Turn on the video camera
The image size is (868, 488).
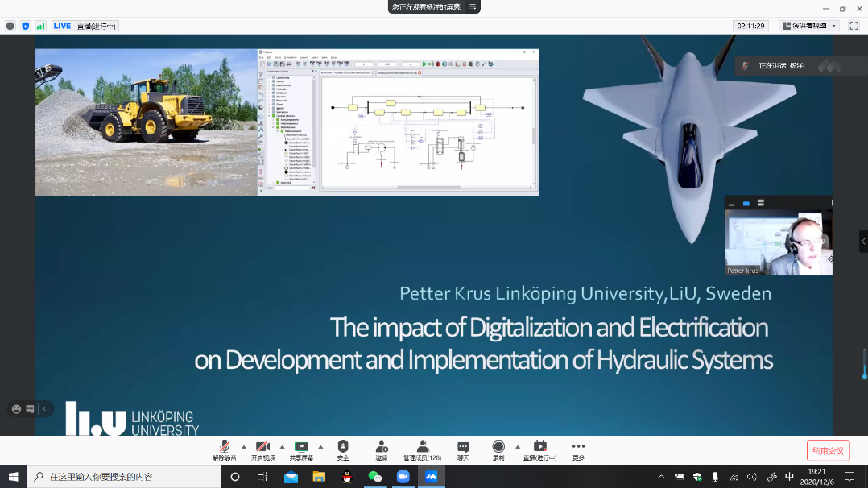pyautogui.click(x=262, y=448)
